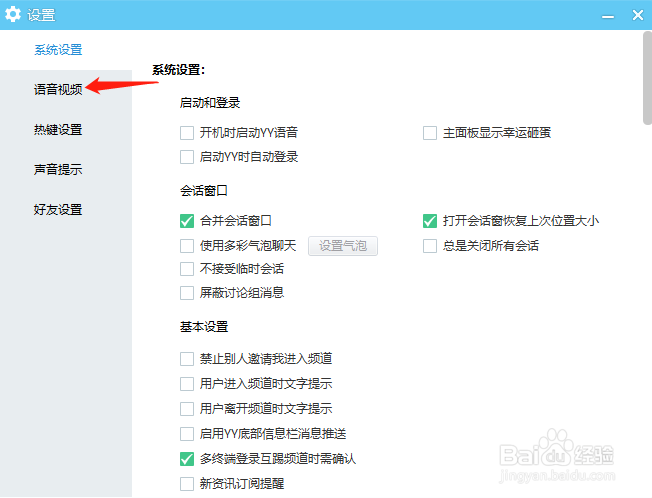Image resolution: width=652 pixels, height=498 pixels.
Task: Uncheck 合并会话窗口 checkbox
Action: coord(187,221)
